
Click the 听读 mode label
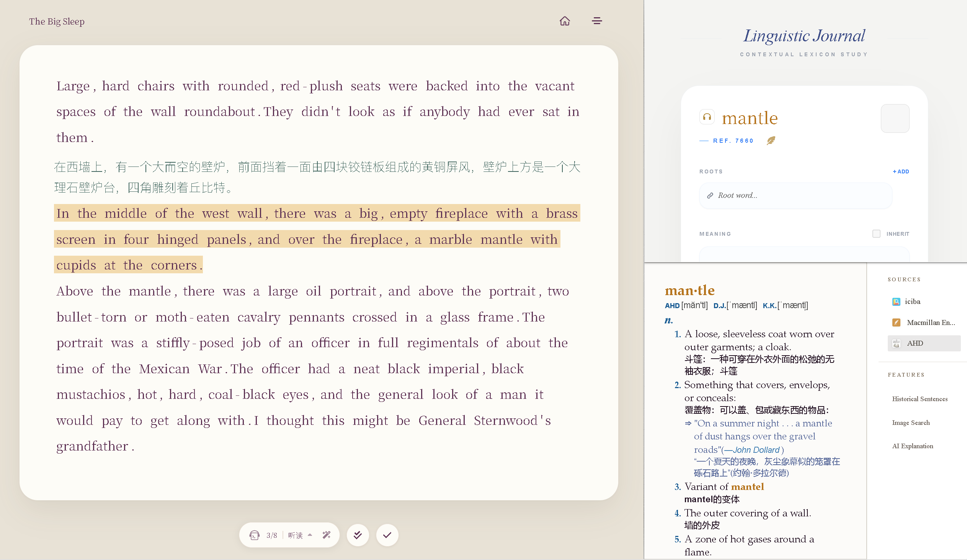click(x=295, y=535)
